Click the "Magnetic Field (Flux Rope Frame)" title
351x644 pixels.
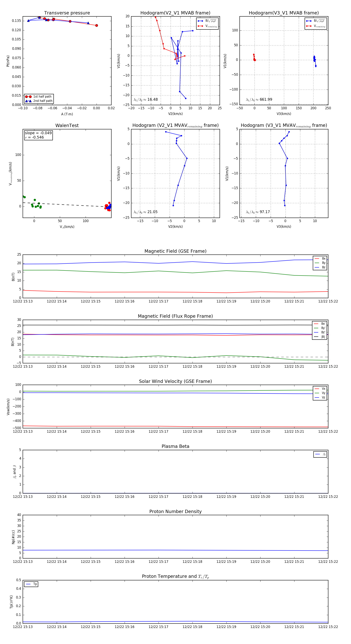click(175, 316)
